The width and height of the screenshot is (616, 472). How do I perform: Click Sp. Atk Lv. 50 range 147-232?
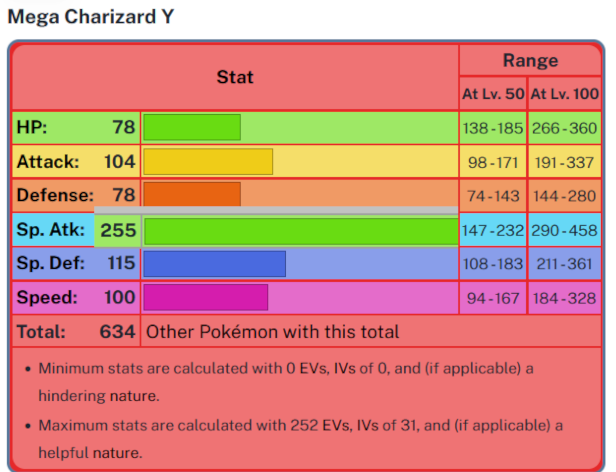tap(493, 230)
